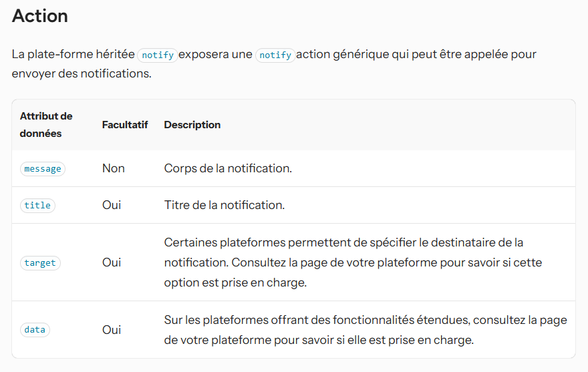Select the message attribute code label

[x=42, y=169]
